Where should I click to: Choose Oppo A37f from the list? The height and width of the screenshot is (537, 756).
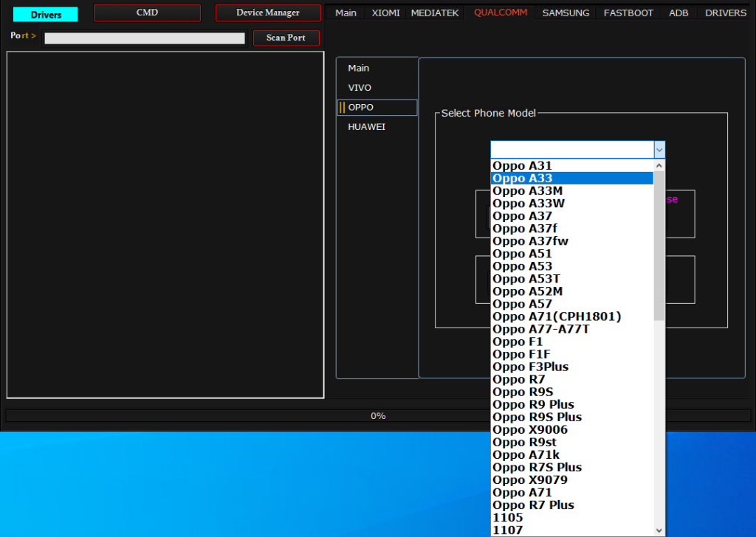pos(572,228)
